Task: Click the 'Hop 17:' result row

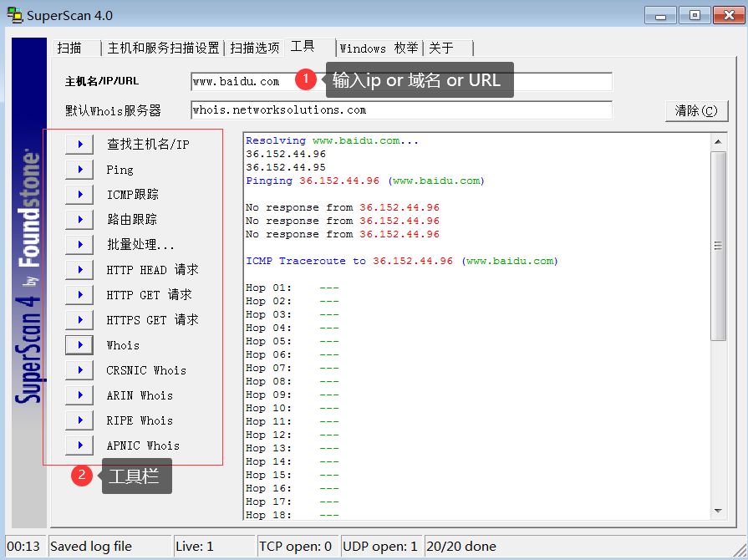Action: pyautogui.click(x=292, y=501)
